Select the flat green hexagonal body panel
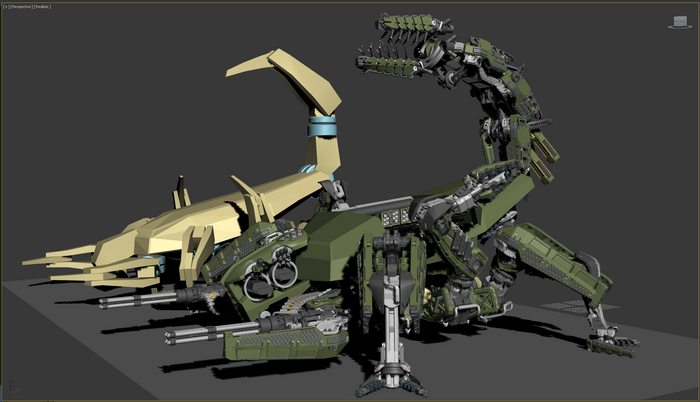 click(x=333, y=243)
